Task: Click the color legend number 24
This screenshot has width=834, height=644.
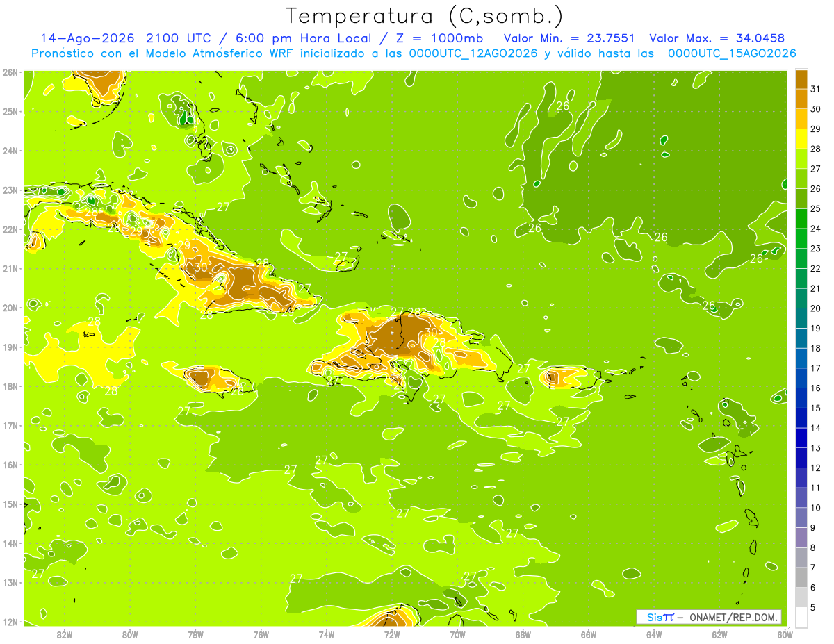Action: tap(816, 229)
